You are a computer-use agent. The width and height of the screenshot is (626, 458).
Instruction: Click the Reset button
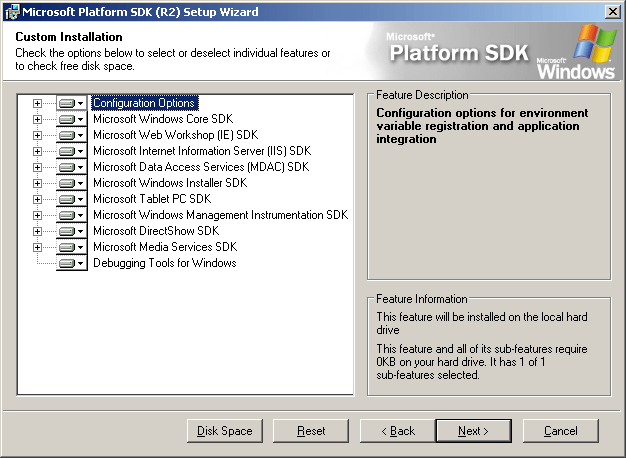point(311,431)
